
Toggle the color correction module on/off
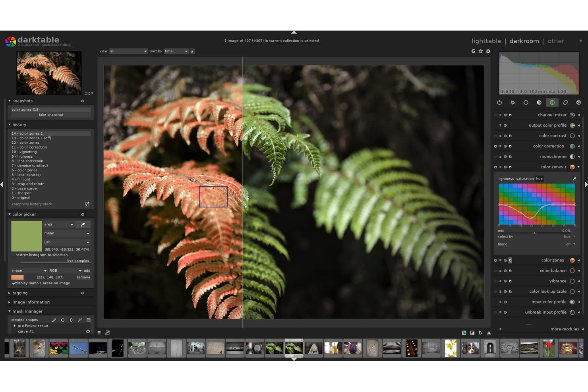coord(495,146)
